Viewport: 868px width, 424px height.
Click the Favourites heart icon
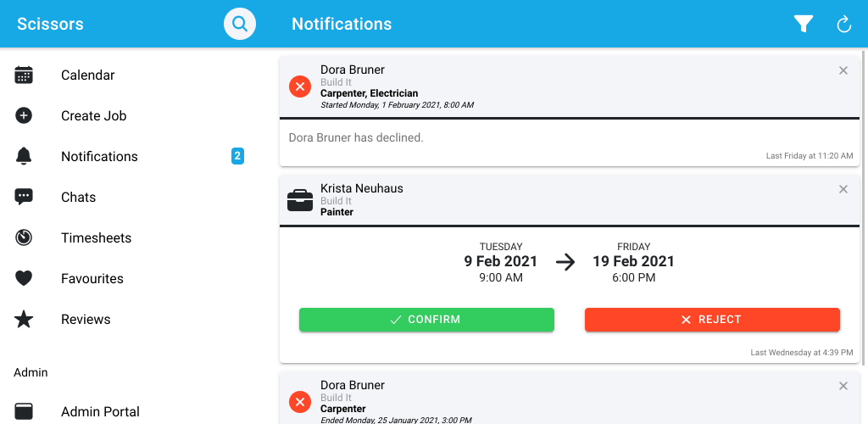pos(24,278)
